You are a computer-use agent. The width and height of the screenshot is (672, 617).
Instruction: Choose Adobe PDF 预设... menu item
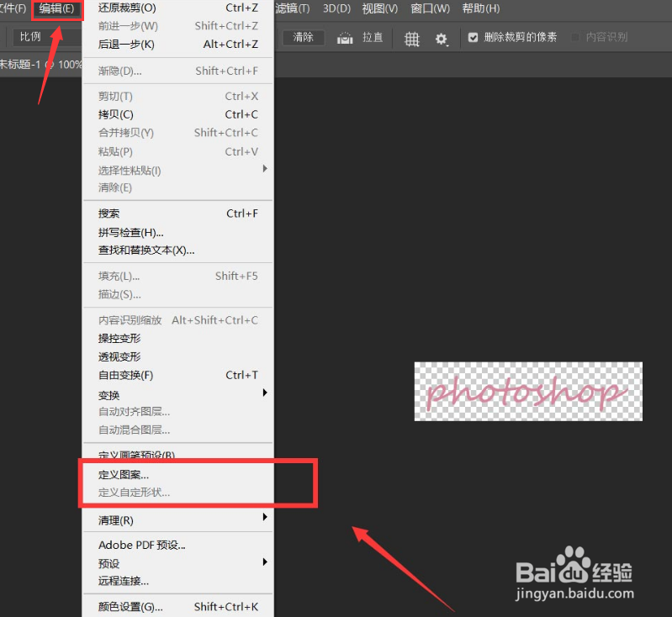click(x=177, y=545)
